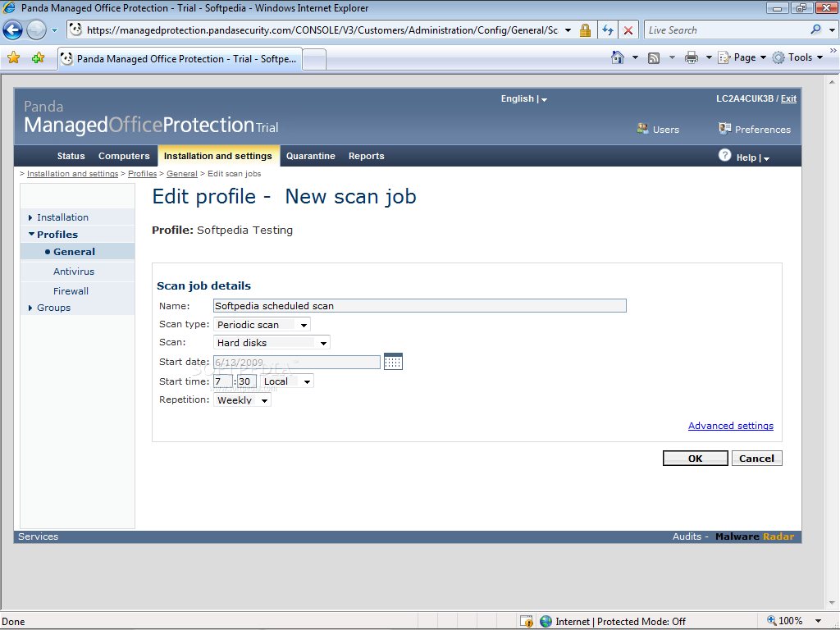
Task: Open Advanced settings link
Action: pyautogui.click(x=731, y=426)
